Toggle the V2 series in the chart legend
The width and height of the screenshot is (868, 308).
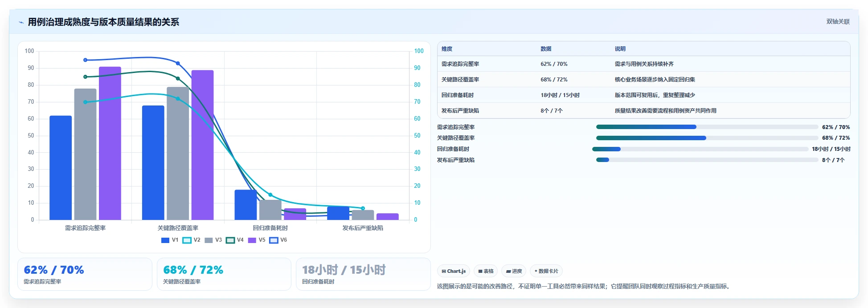[x=192, y=240]
